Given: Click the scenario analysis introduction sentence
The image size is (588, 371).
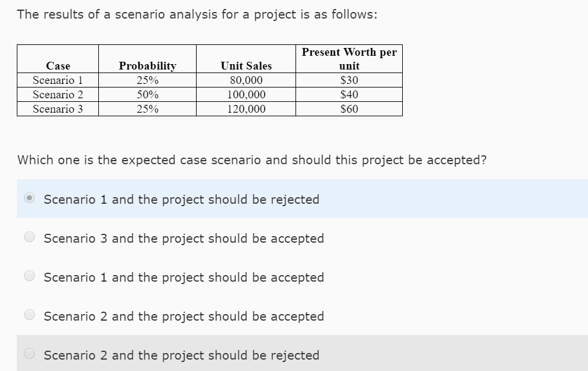Looking at the screenshot, I should (197, 14).
